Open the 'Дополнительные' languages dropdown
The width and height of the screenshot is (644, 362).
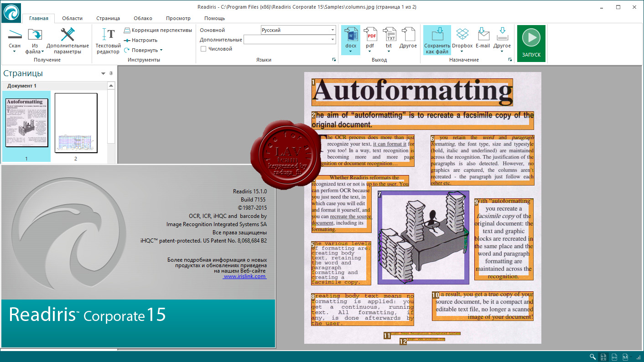[x=290, y=40]
